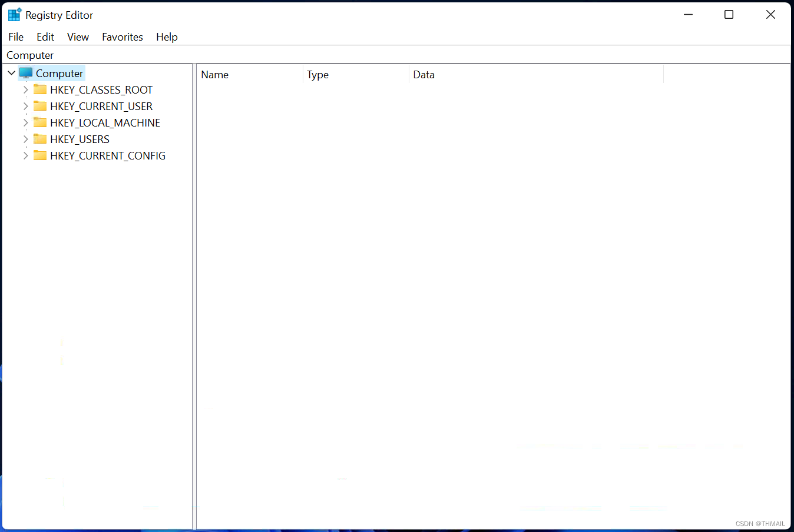Open the View menu
794x532 pixels.
point(78,36)
